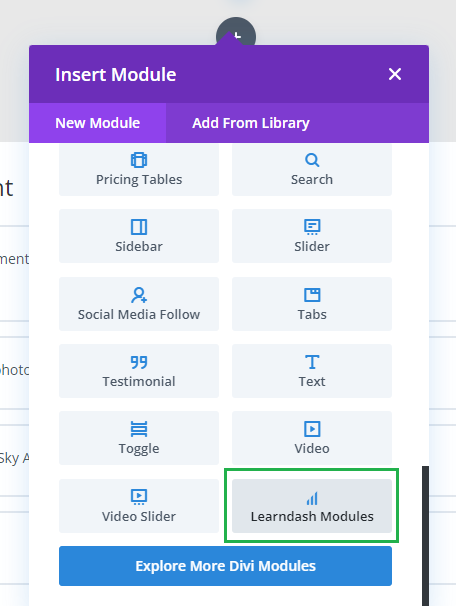Click the module list scrollbar thumb
The height and width of the screenshot is (606, 456).
tap(425, 536)
